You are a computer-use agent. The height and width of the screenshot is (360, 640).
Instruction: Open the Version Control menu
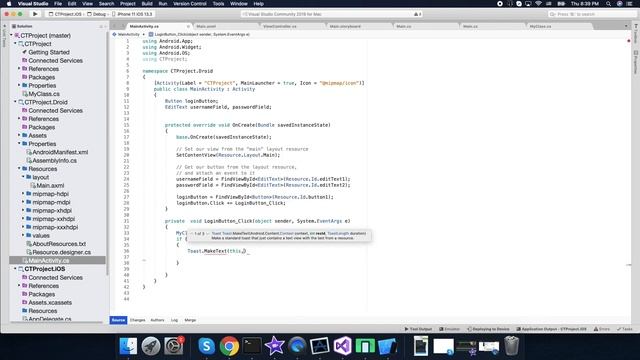pos(190,4)
